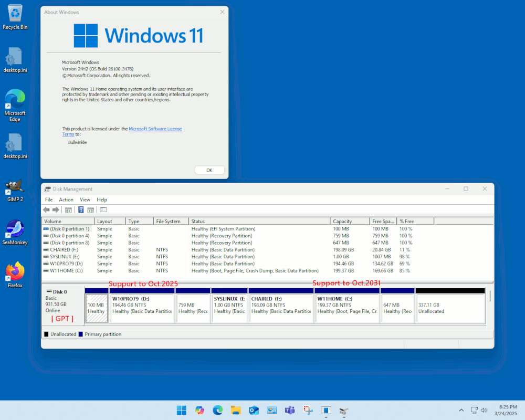525x420 pixels.
Task: Open the Snipping Tool from the taskbar
Action: tap(308, 410)
